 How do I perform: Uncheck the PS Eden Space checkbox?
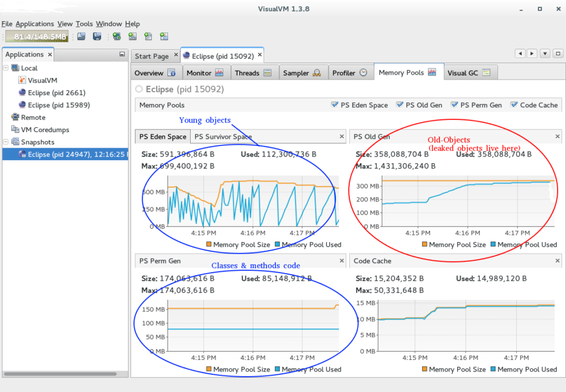pos(334,104)
